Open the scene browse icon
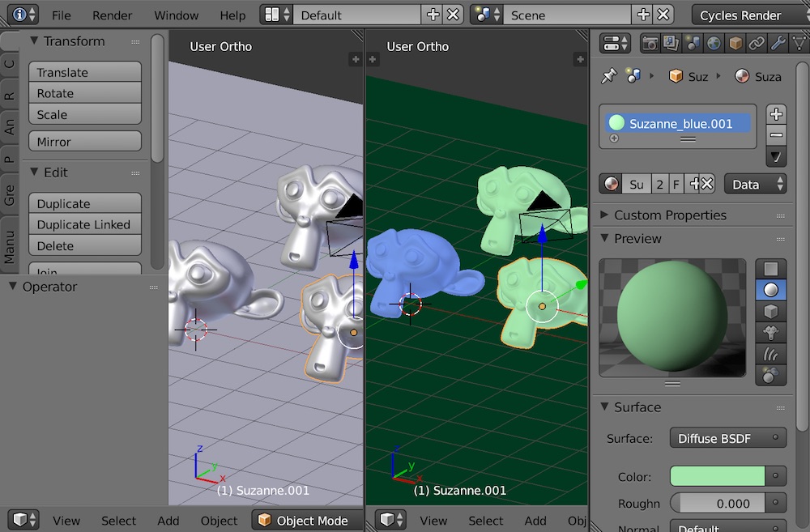The width and height of the screenshot is (810, 532). [x=487, y=15]
